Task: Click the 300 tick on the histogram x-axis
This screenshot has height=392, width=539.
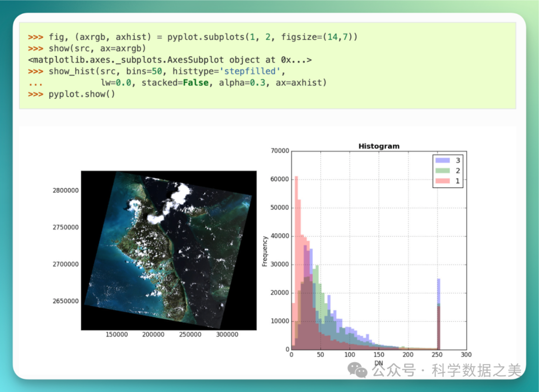Action: pos(466,355)
